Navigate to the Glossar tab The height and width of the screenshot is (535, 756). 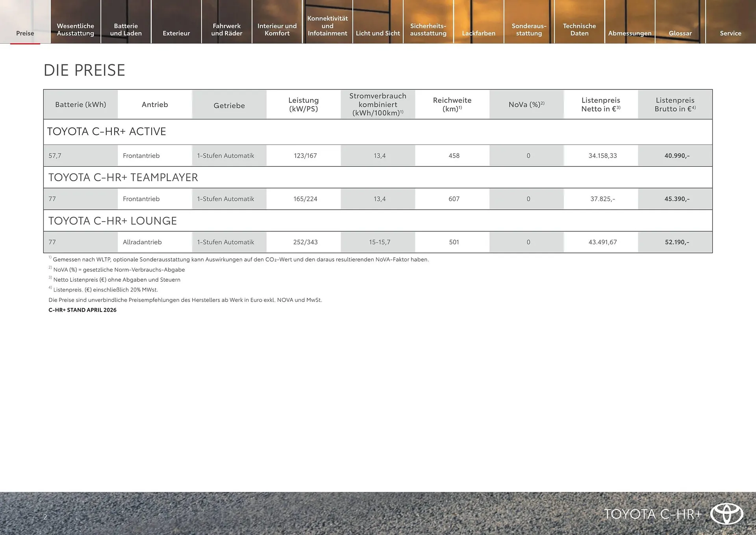click(680, 33)
